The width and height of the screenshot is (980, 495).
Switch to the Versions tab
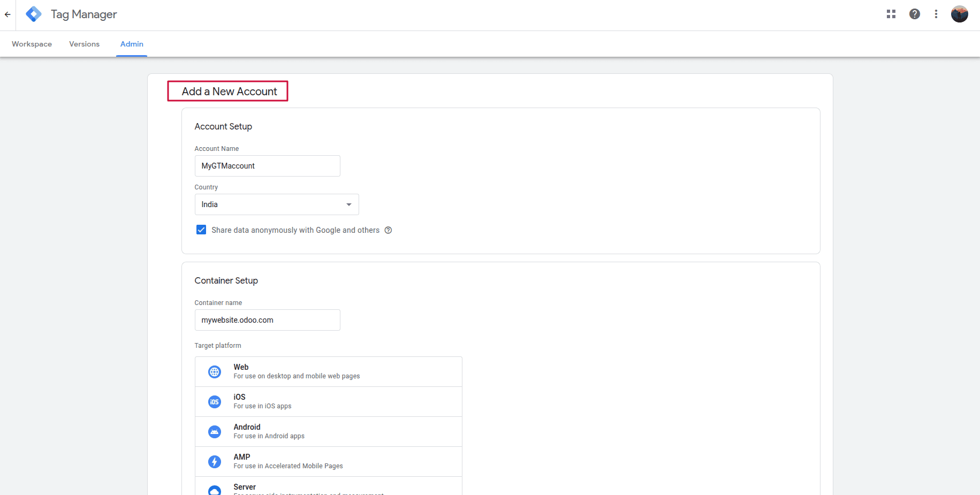point(85,44)
